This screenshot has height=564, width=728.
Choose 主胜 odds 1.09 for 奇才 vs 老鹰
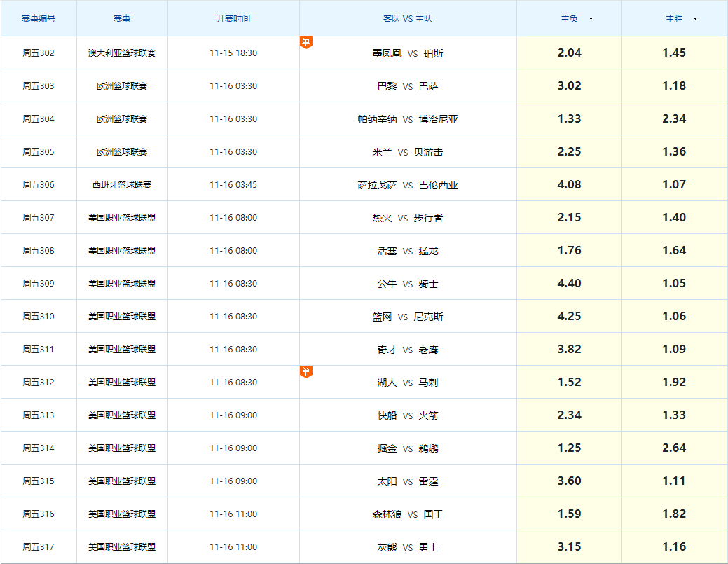(x=674, y=350)
